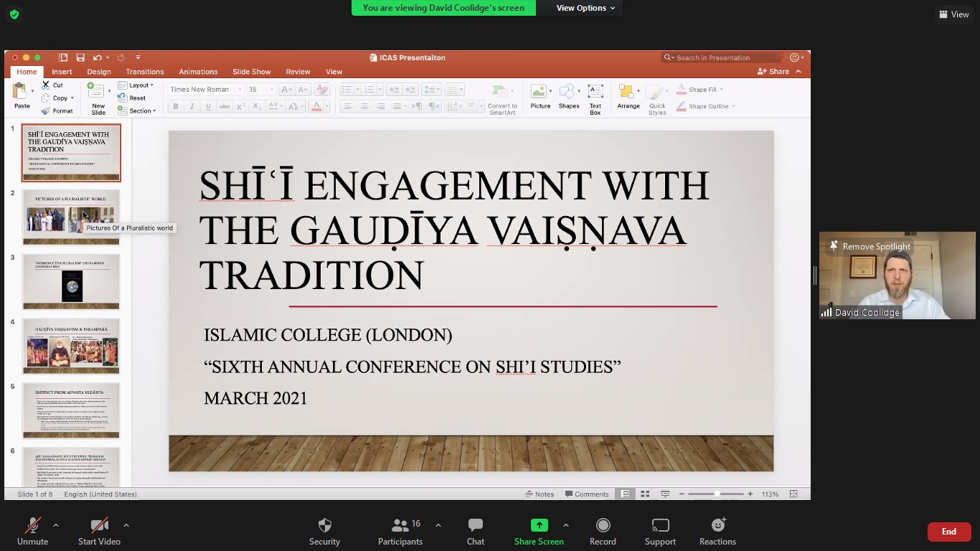Start slide show from status bar icon
Viewport: 980px width, 551px height.
click(665, 494)
